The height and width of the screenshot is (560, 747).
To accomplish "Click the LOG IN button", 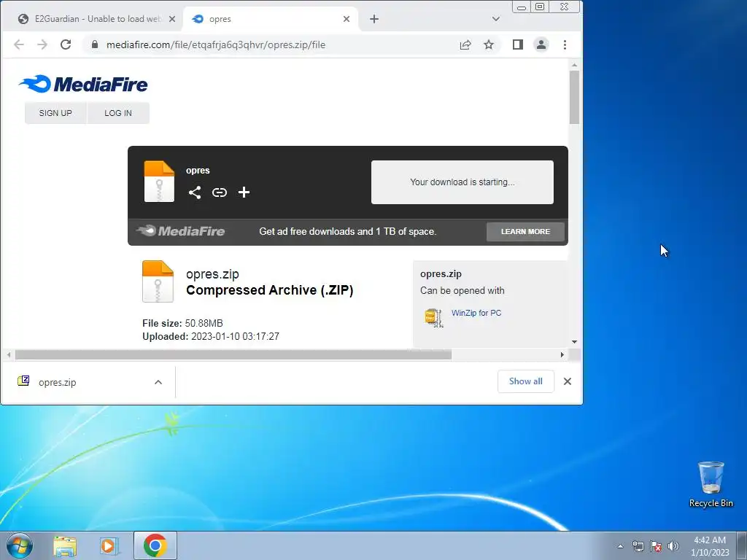I will click(118, 113).
